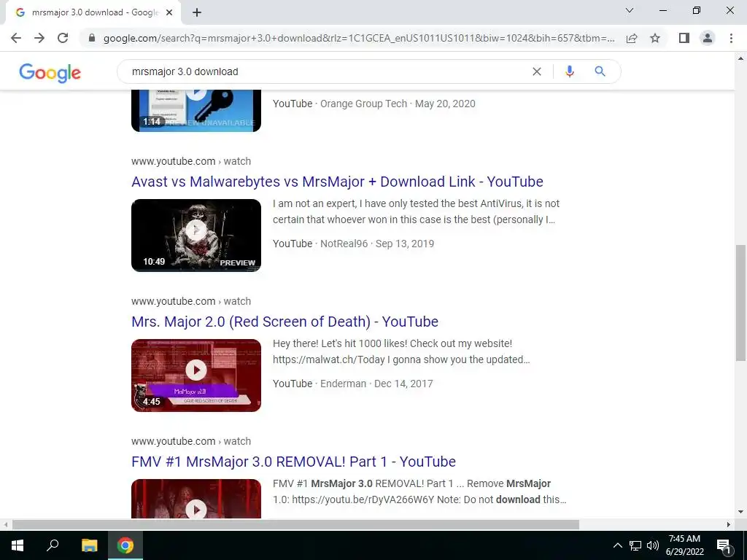Open the taskbar clock and calendar
Image resolution: width=747 pixels, height=560 pixels.
(x=684, y=545)
